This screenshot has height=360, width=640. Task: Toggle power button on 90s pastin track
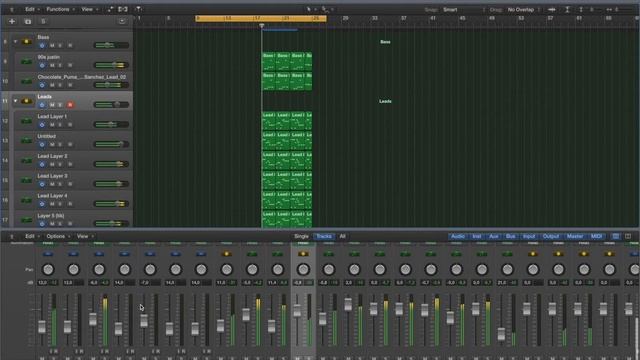coord(42,65)
